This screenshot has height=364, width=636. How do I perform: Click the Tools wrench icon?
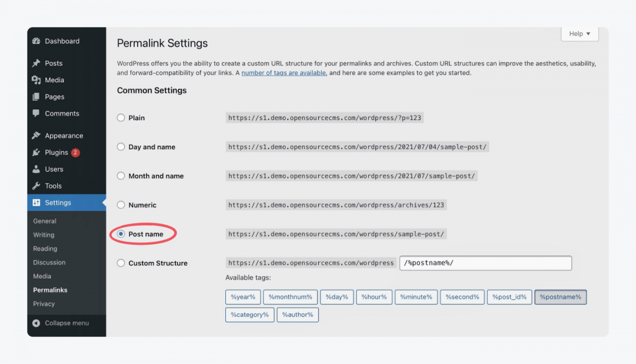tap(36, 186)
